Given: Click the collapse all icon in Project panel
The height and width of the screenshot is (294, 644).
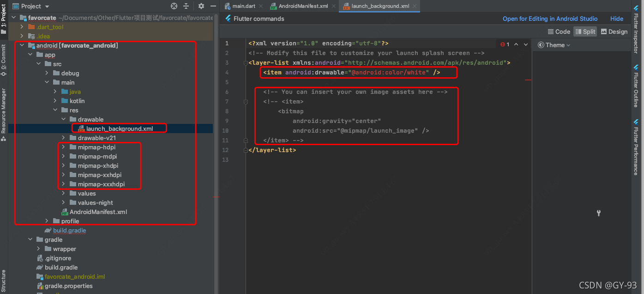Looking at the screenshot, I should [186, 6].
